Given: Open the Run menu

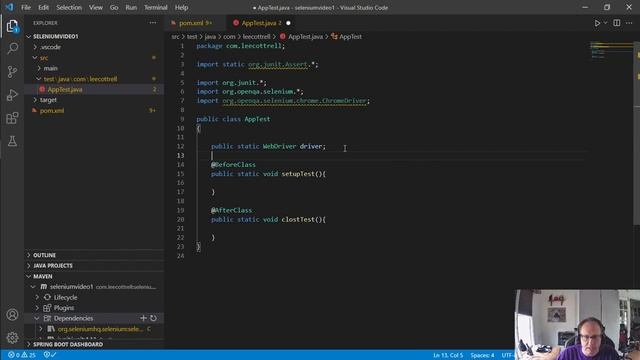Looking at the screenshot, I should tap(131, 7).
